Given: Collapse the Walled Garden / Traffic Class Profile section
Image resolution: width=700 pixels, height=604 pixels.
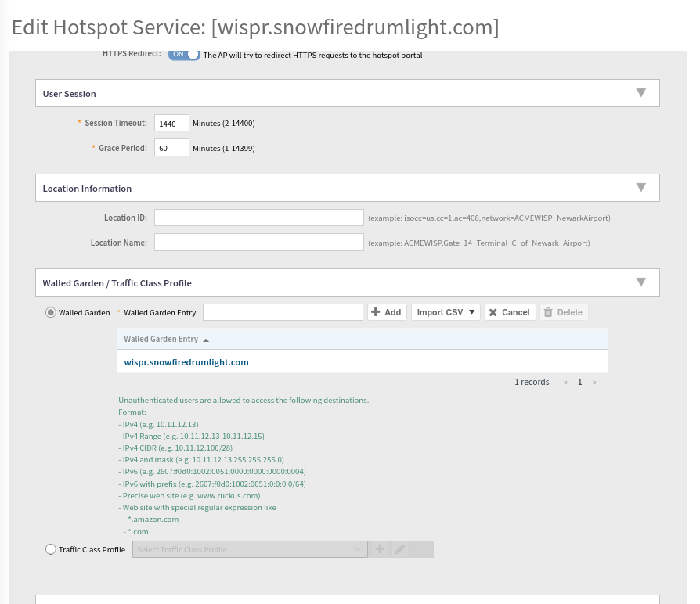Looking at the screenshot, I should click(640, 282).
